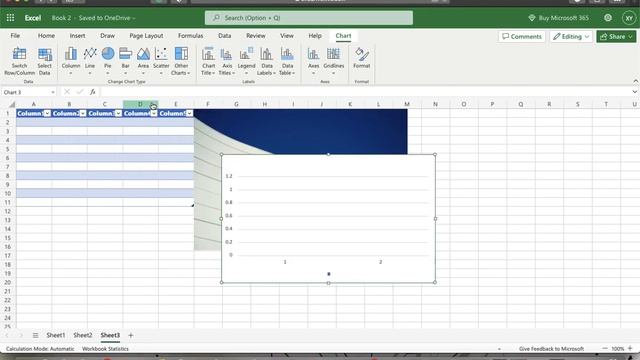The height and width of the screenshot is (360, 640).
Task: Choose Pie chart type
Action: [x=108, y=61]
